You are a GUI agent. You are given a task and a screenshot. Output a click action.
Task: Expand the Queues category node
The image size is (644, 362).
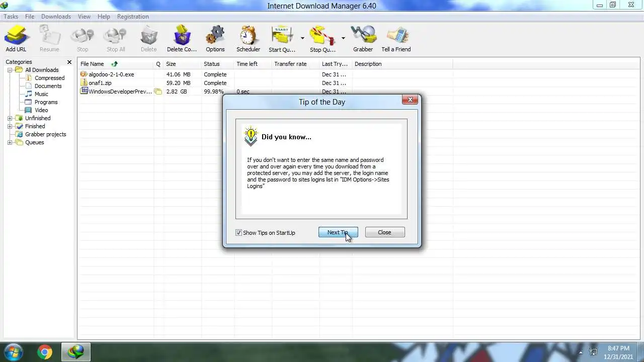(x=10, y=142)
